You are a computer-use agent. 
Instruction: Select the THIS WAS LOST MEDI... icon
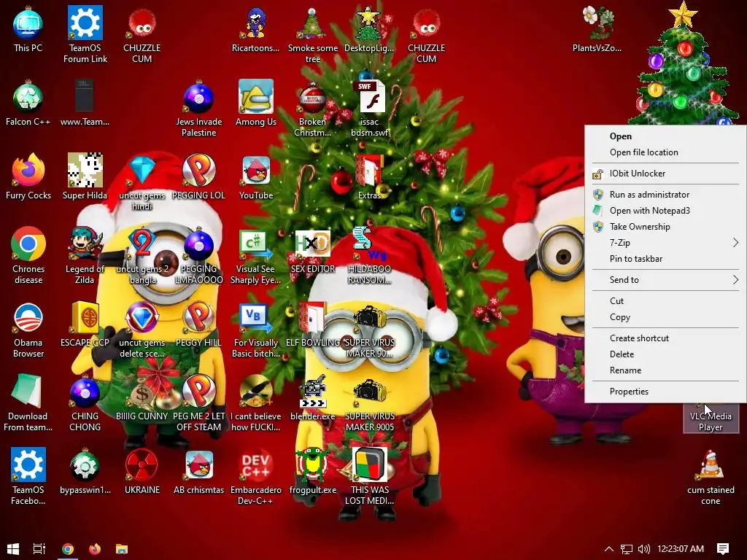[369, 477]
